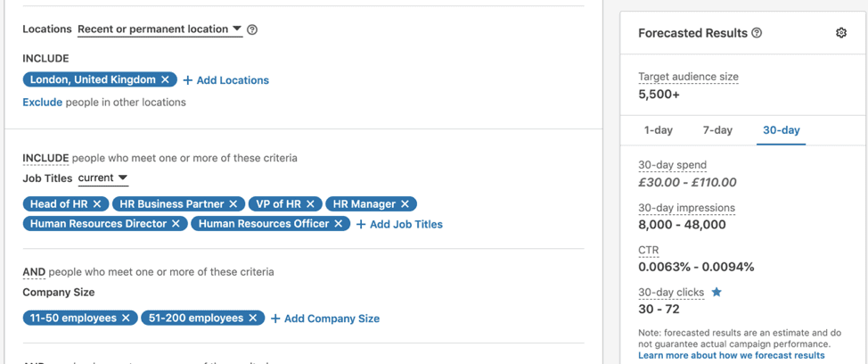Remove Human Resources Director tag
Viewport: 868px width, 364px height.
(x=176, y=224)
